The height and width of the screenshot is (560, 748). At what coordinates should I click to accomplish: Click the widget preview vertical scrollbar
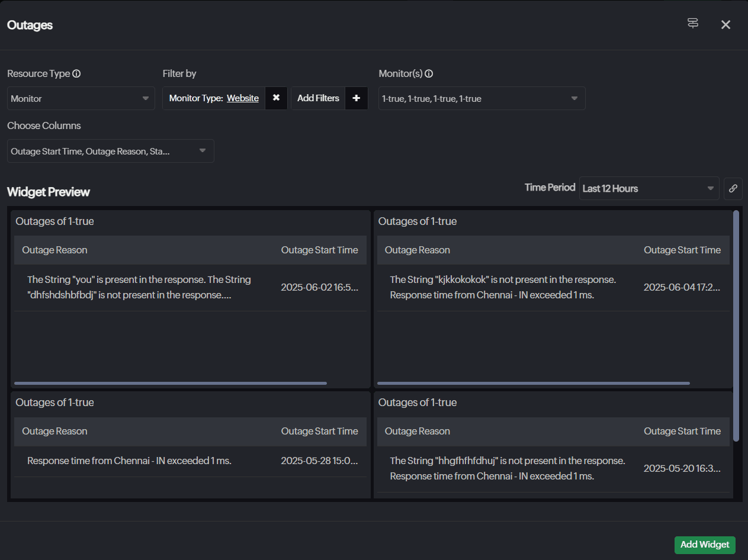736,326
